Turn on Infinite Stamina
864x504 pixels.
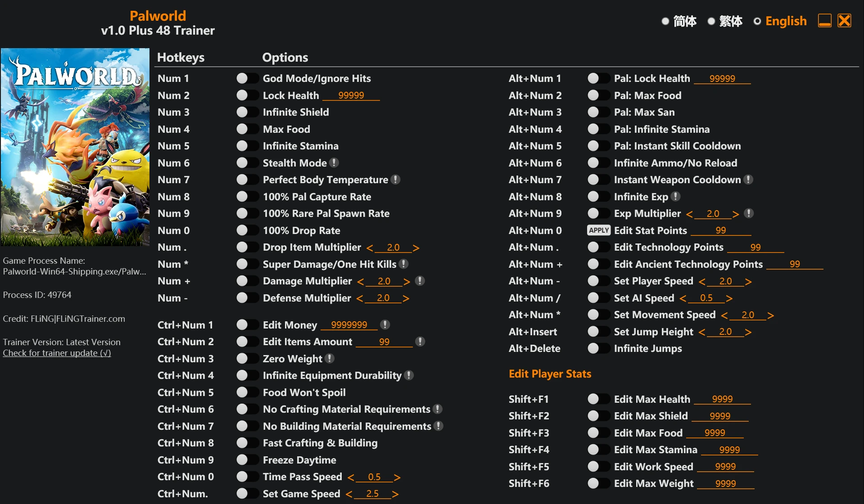[247, 146]
